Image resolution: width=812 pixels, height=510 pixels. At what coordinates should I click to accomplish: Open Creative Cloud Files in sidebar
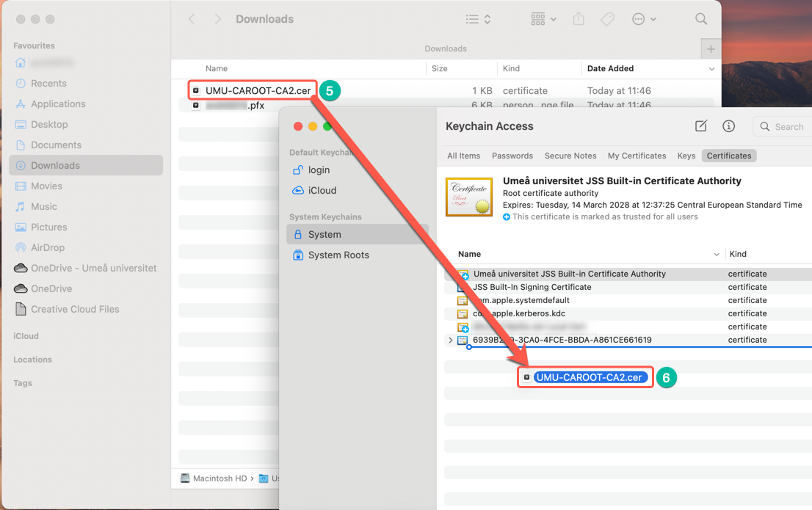pyautogui.click(x=75, y=309)
